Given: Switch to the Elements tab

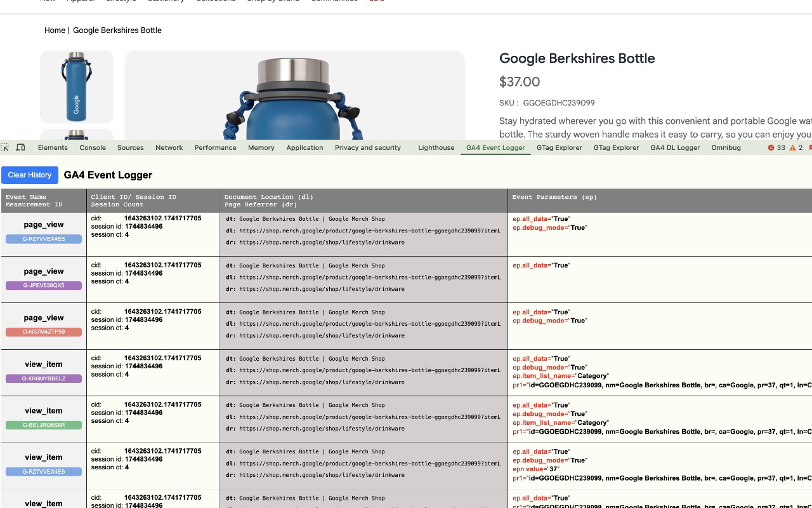Looking at the screenshot, I should (x=53, y=147).
